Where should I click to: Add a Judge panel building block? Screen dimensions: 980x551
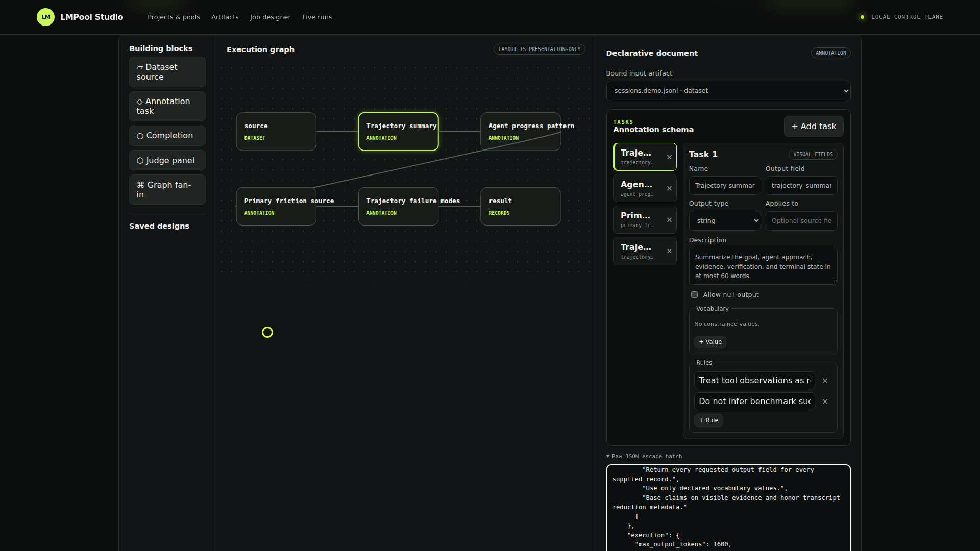167,160
